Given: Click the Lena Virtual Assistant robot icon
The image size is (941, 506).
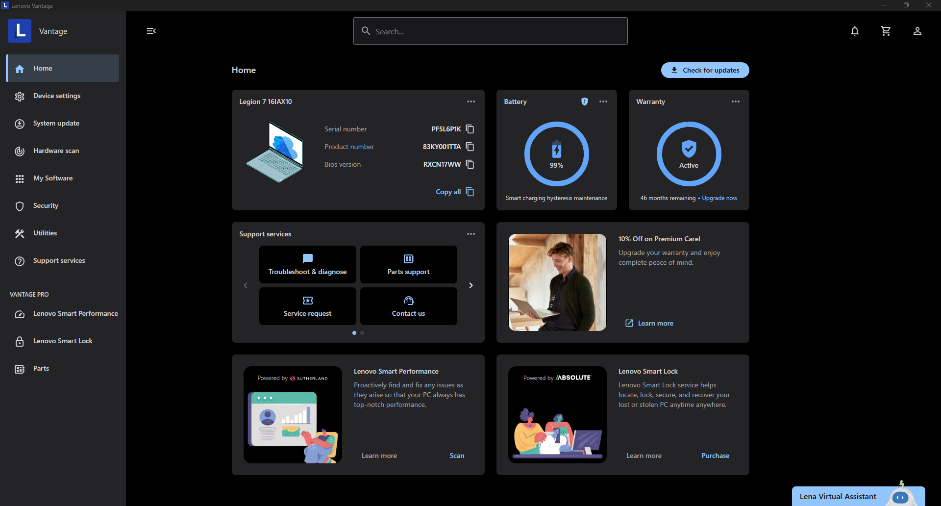Looking at the screenshot, I should click(x=900, y=496).
